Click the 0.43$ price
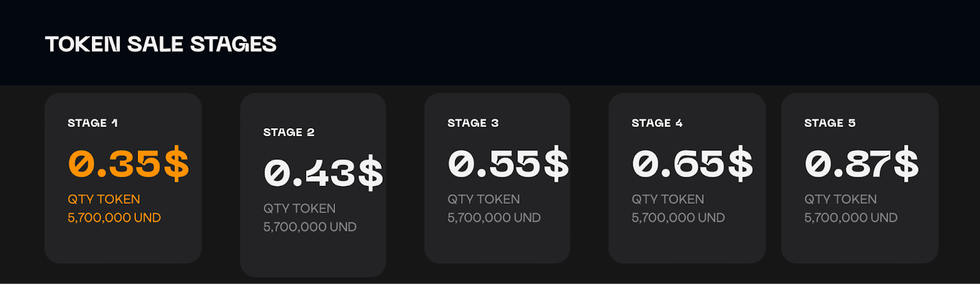 pyautogui.click(x=323, y=173)
